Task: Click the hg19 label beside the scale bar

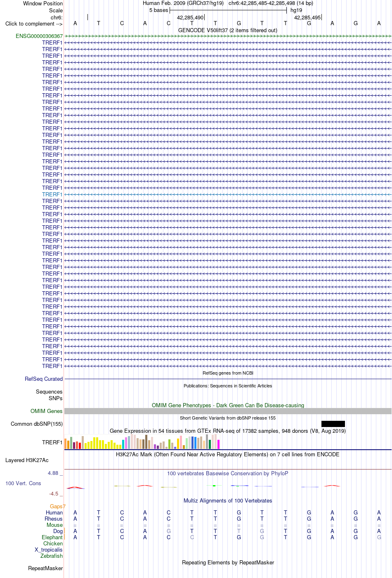Action: click(x=296, y=10)
